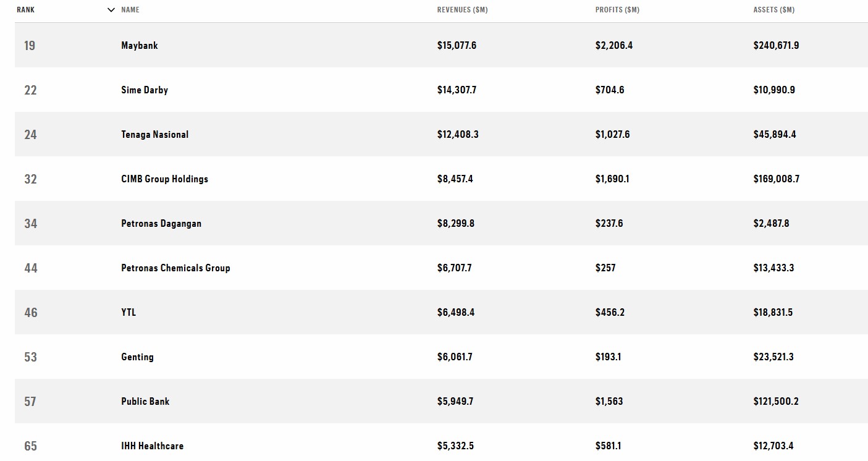Sort by Profits ($M) column header
This screenshot has height=461, width=868.
(617, 10)
